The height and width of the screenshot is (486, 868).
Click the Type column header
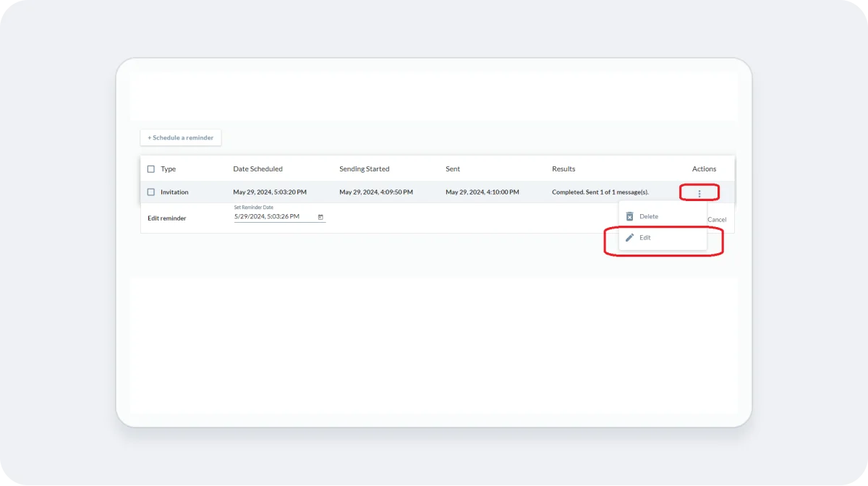pyautogui.click(x=169, y=169)
